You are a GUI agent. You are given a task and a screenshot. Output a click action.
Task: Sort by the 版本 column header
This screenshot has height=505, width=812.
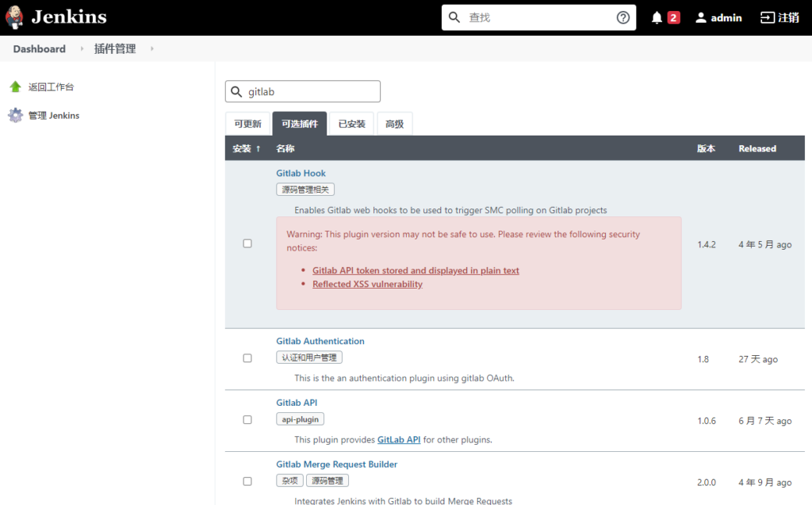point(706,149)
